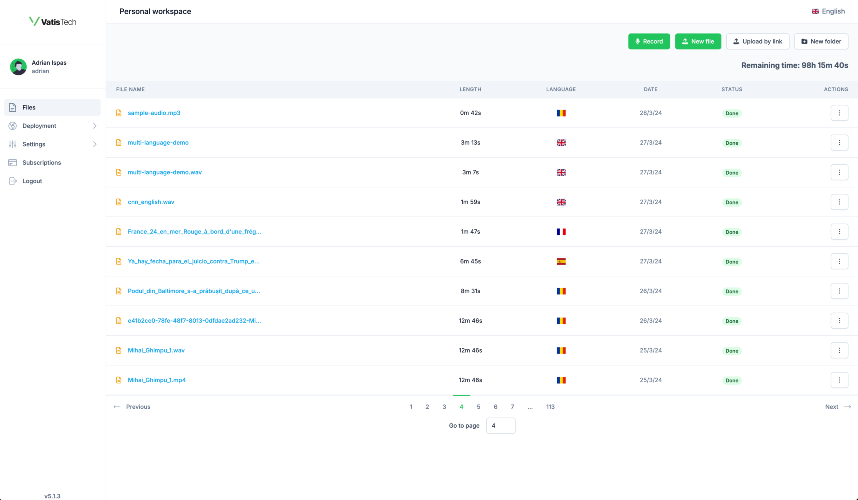
Task: Go to page 5
Action: [x=478, y=407]
